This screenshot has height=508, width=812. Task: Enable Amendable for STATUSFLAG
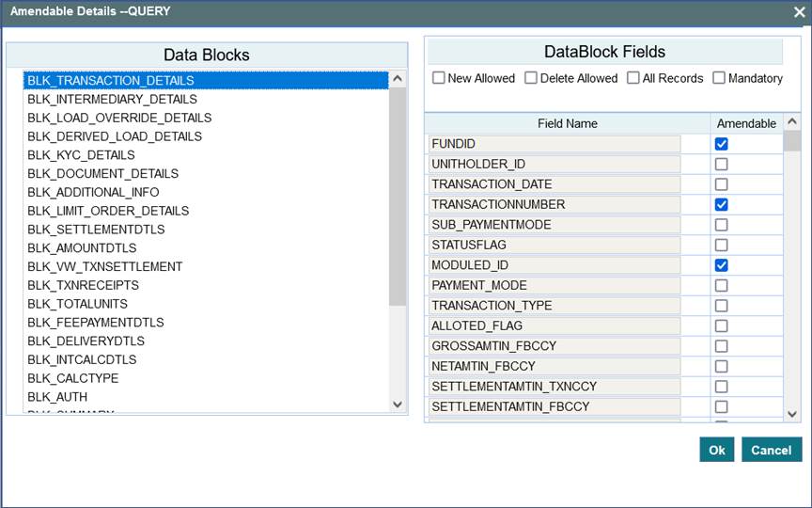722,246
